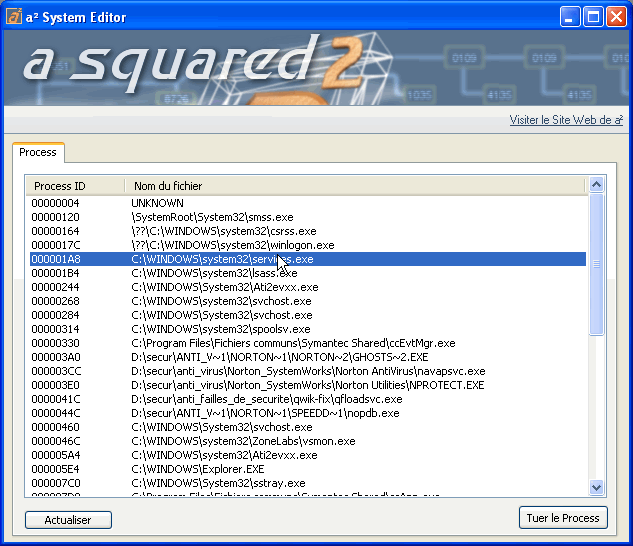
Task: Select the qfloadsvc.exe process row
Action: point(308,399)
